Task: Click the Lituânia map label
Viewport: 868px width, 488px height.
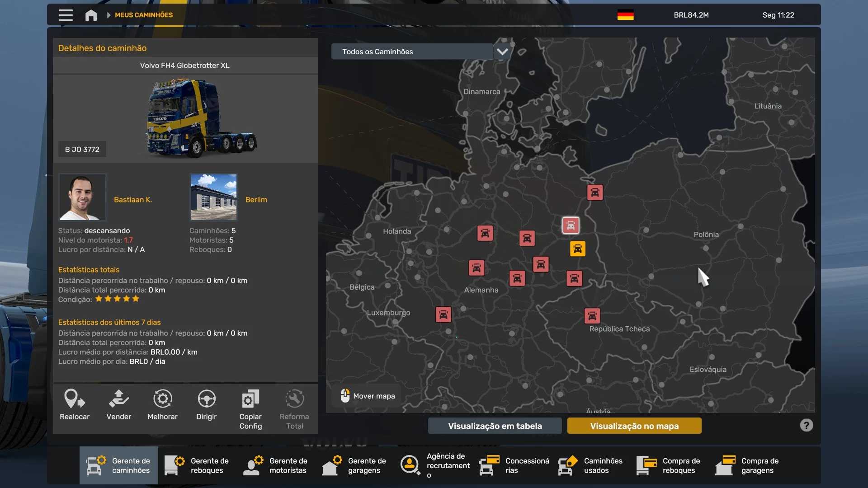Action: (768, 106)
